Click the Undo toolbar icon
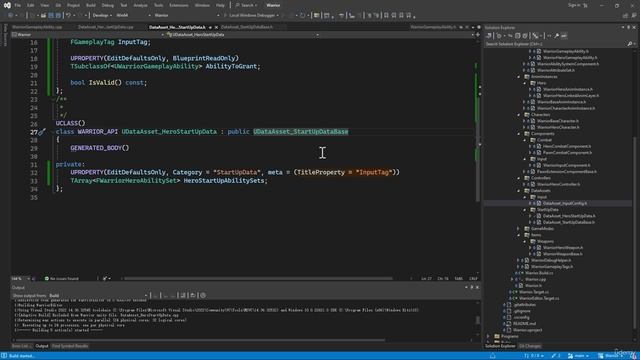This screenshot has width=640, height=360. pyautogui.click(x=69, y=16)
